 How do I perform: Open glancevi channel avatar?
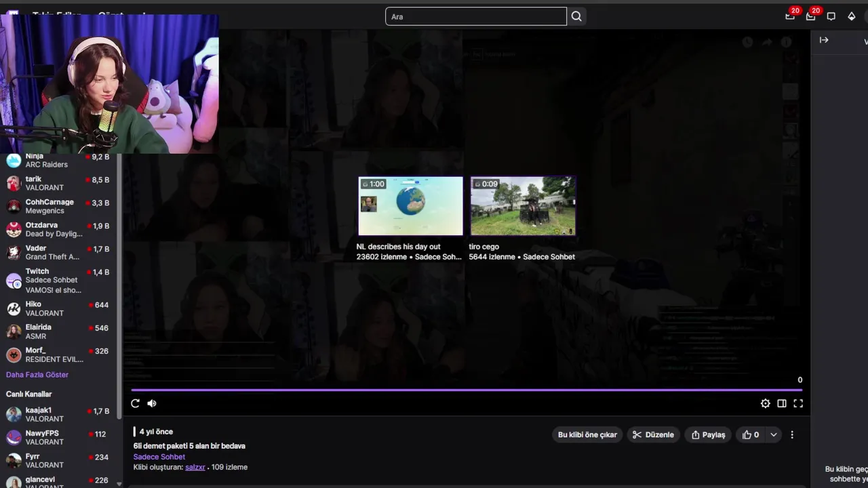(14, 482)
